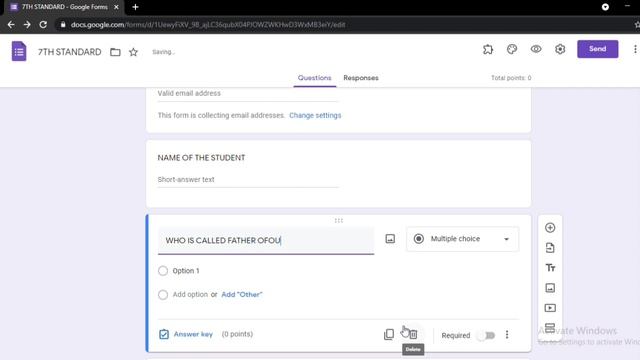Move form to folder icon
640x360 pixels.
(115, 52)
